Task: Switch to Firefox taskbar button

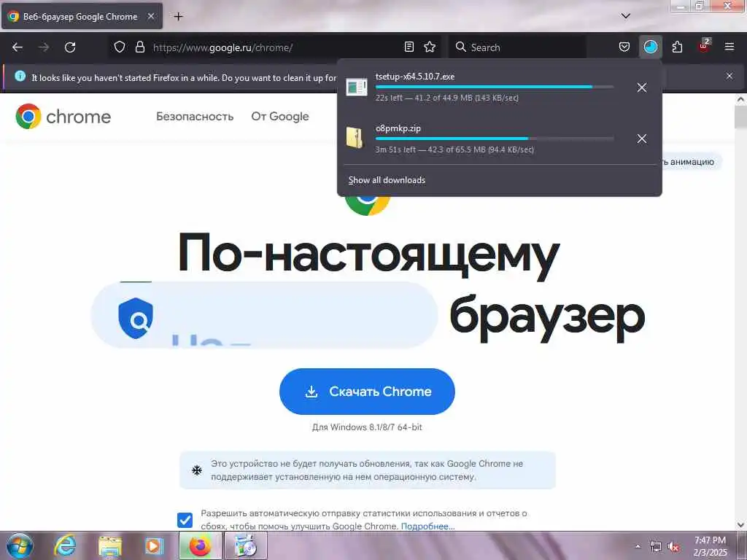Action: pos(200,545)
